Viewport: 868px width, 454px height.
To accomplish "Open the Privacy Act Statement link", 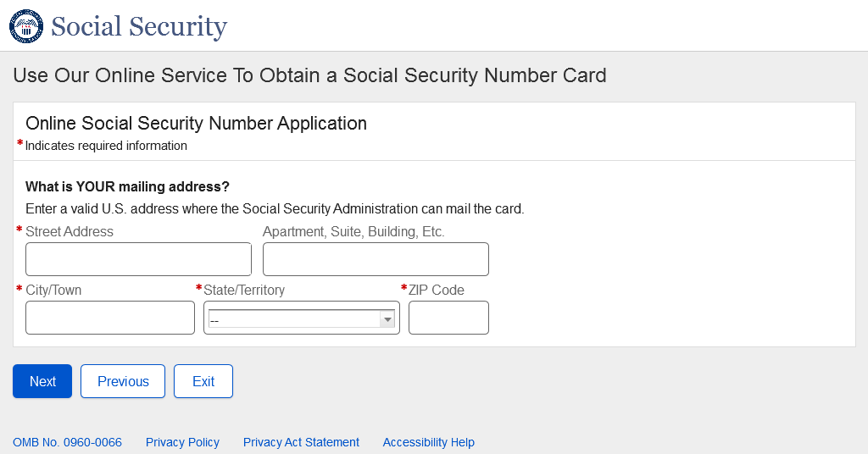I will click(x=301, y=442).
